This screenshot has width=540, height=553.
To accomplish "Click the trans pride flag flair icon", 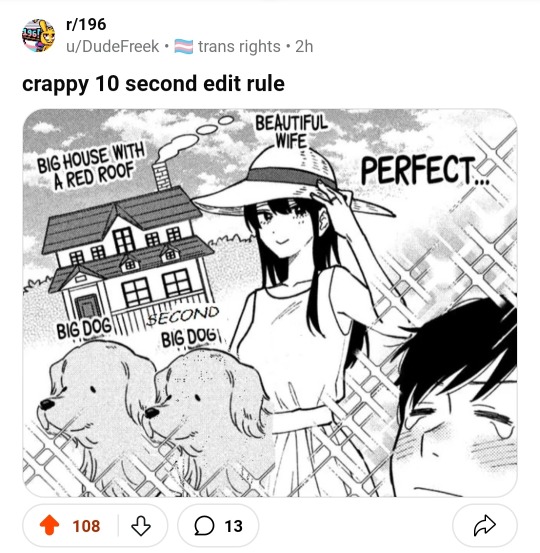I will click(183, 47).
